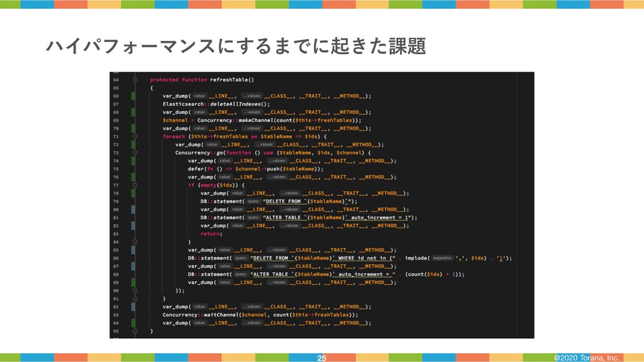The image size is (644, 362).
Task: Click the DELETE FROM query string on line 79
Action: pos(308,201)
